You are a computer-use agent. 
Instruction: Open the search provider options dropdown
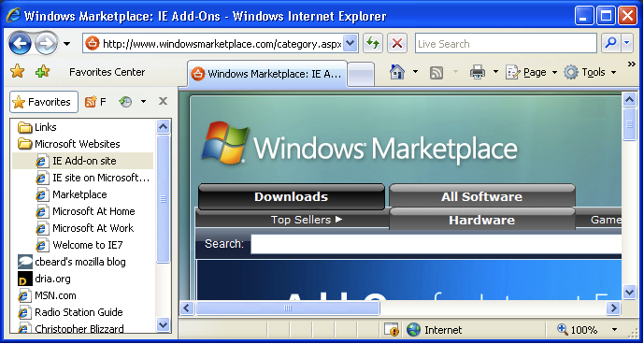tap(627, 43)
